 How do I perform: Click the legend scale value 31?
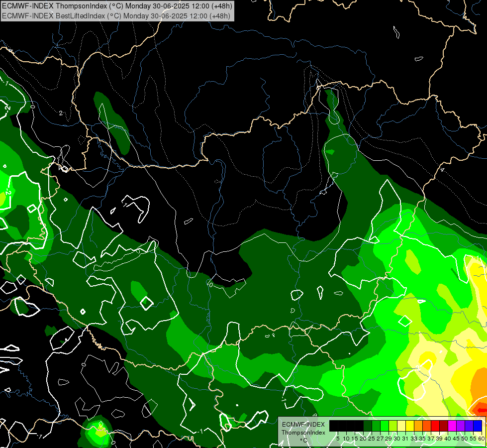pos(405,439)
